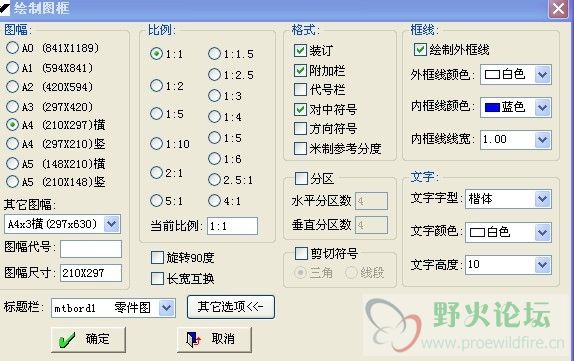
Task: Click the green checkmark icon on 确定
Action: coord(67,340)
